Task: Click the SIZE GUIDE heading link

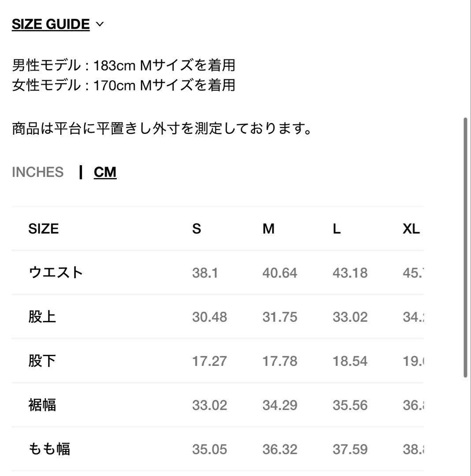Action: (x=51, y=25)
